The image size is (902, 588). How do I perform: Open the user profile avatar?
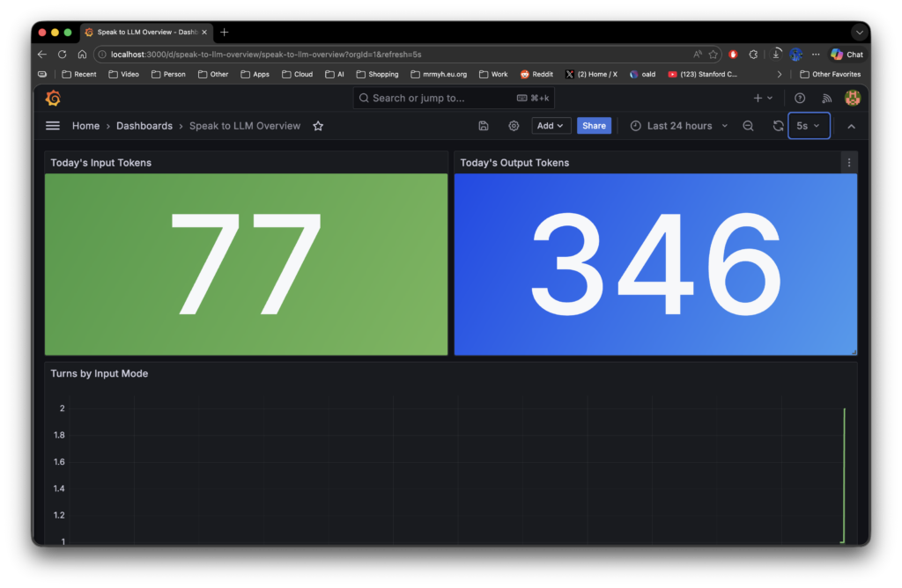[852, 98]
